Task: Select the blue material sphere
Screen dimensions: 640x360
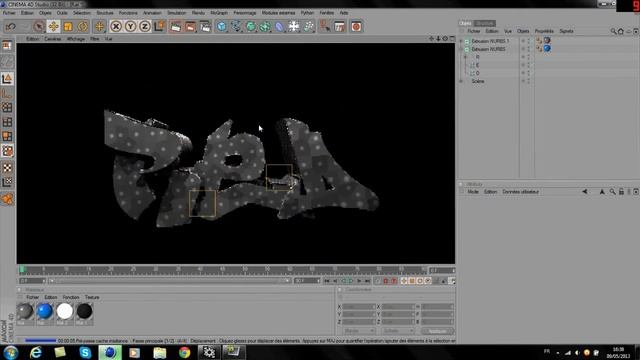Action: coord(44,311)
